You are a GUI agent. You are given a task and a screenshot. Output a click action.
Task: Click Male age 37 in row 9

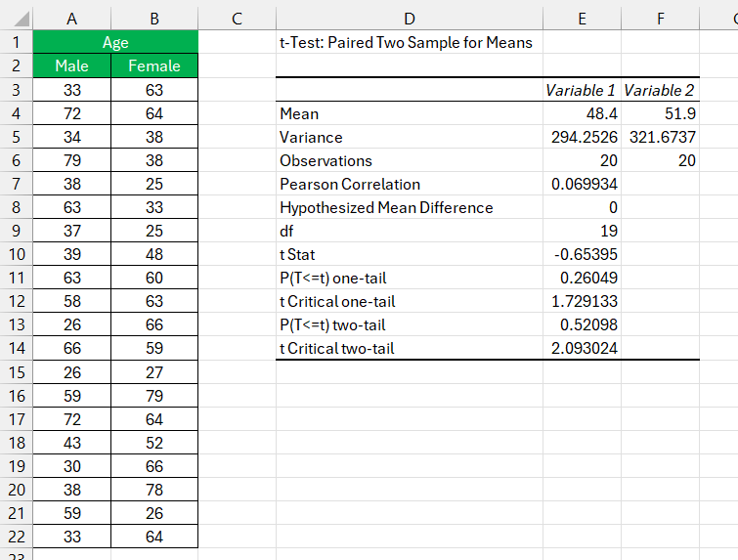tap(71, 231)
